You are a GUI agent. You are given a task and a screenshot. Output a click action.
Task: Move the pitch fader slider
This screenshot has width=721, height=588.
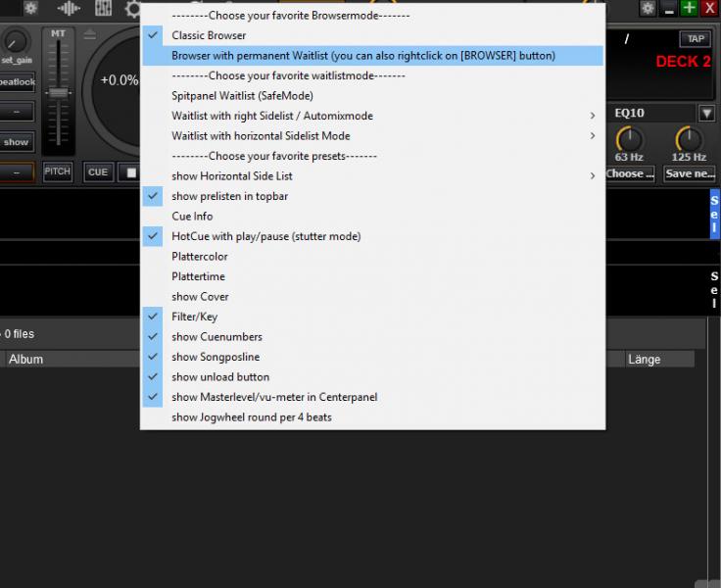(59, 92)
